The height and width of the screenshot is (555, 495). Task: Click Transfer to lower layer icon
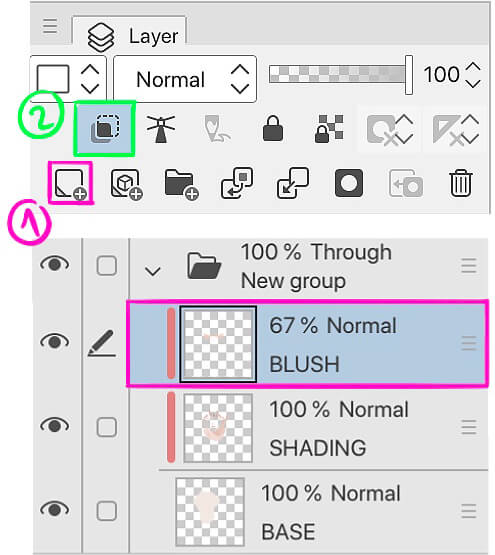(237, 183)
